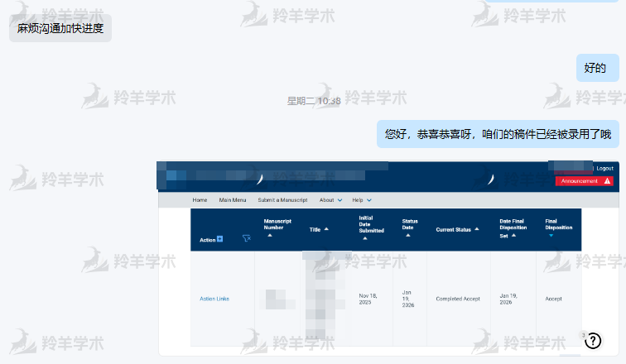Sort by Current Status arrow
This screenshot has height=364, width=626.
click(x=476, y=229)
